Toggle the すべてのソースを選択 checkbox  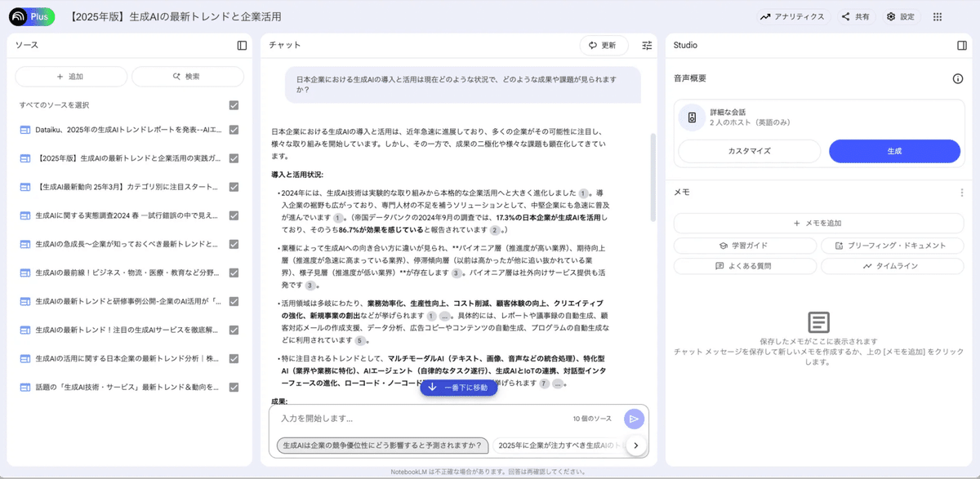point(233,104)
